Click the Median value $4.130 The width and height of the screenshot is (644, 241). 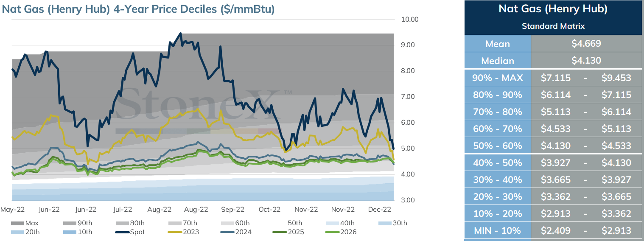click(586, 61)
